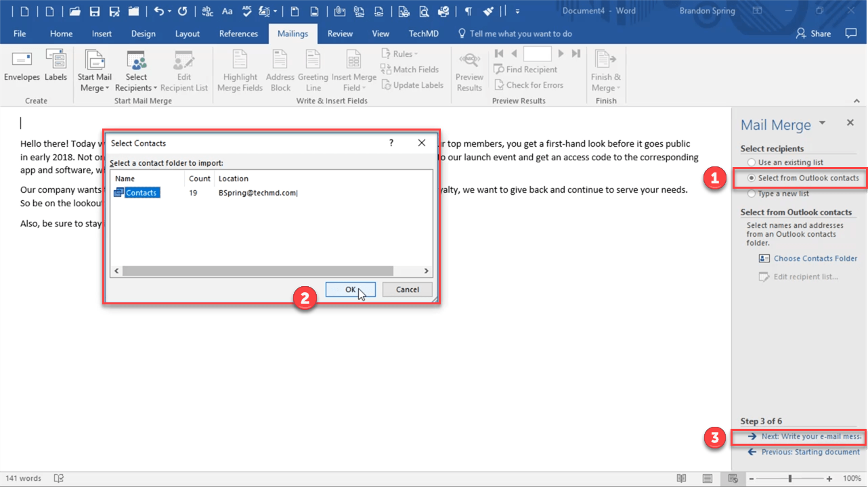The image size is (868, 487).
Task: Open the Undo history dropdown arrow
Action: (x=168, y=11)
